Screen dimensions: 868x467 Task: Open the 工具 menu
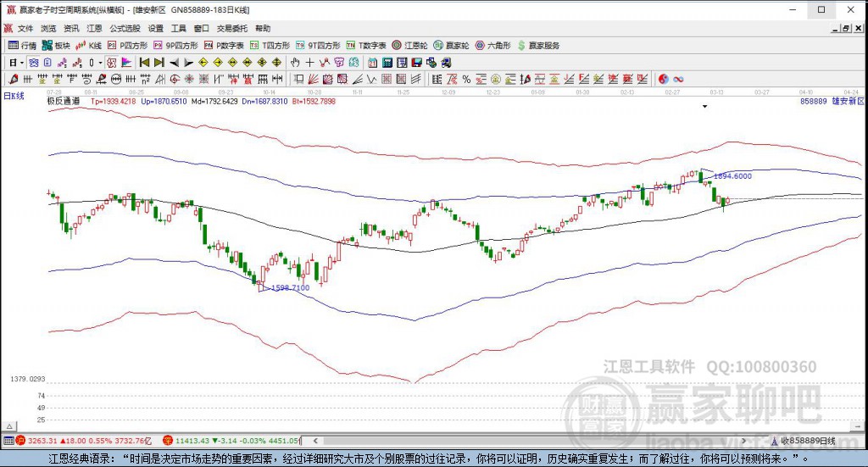pos(178,28)
